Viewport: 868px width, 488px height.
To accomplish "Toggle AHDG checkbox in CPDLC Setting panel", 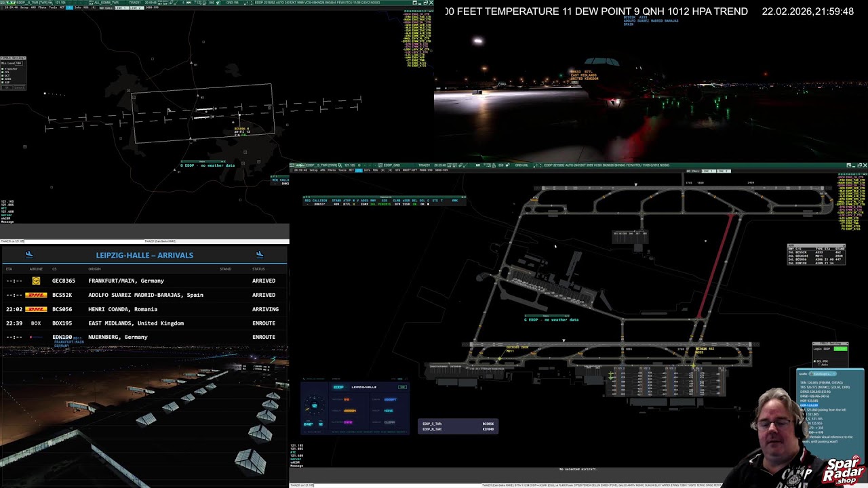I will pyautogui.click(x=3, y=79).
